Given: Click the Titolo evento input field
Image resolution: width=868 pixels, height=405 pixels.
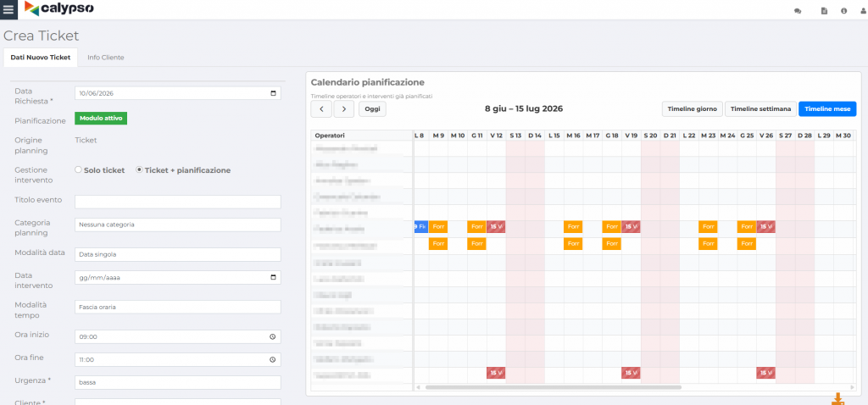Looking at the screenshot, I should [178, 202].
